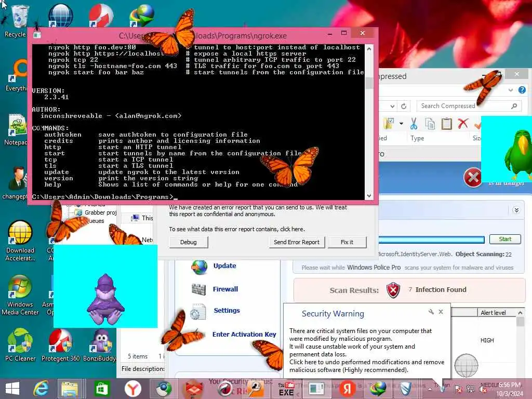Click the Fix it button
This screenshot has width=532, height=399.
[x=347, y=242]
